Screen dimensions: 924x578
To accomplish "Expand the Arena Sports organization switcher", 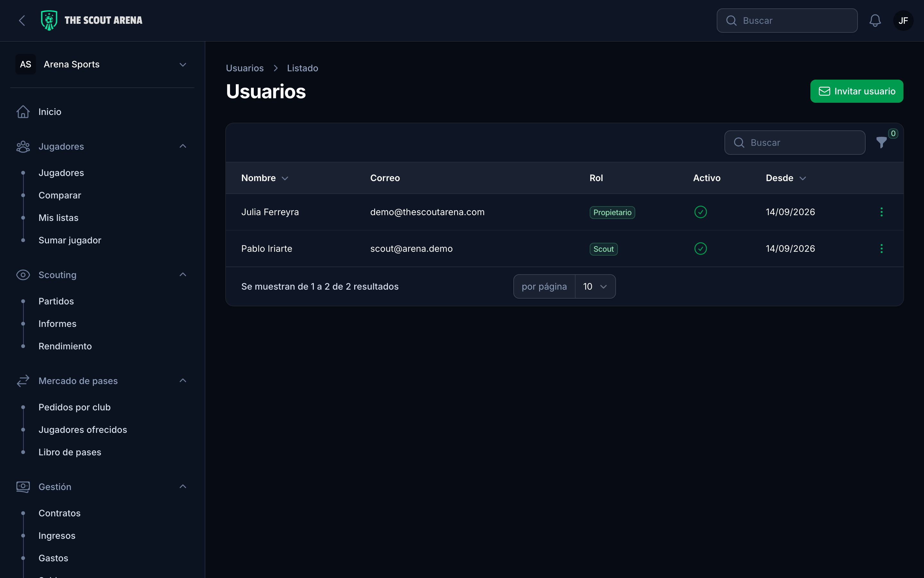I will point(103,64).
